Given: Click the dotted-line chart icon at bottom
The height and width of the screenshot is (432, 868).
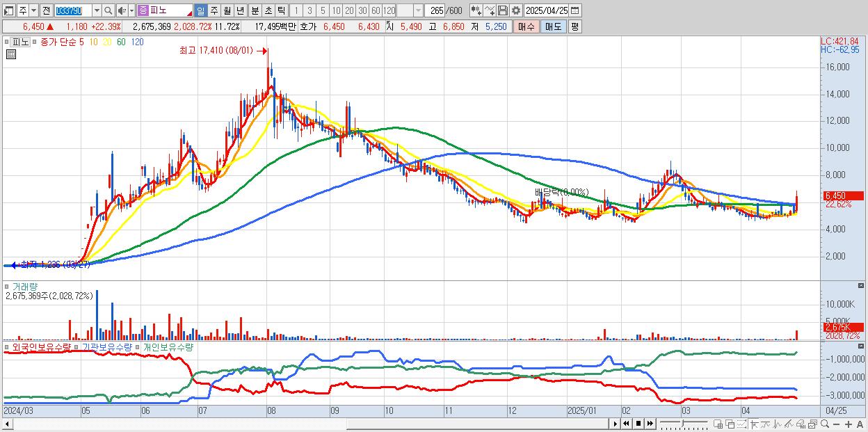Looking at the screenshot, I should pos(741,424).
